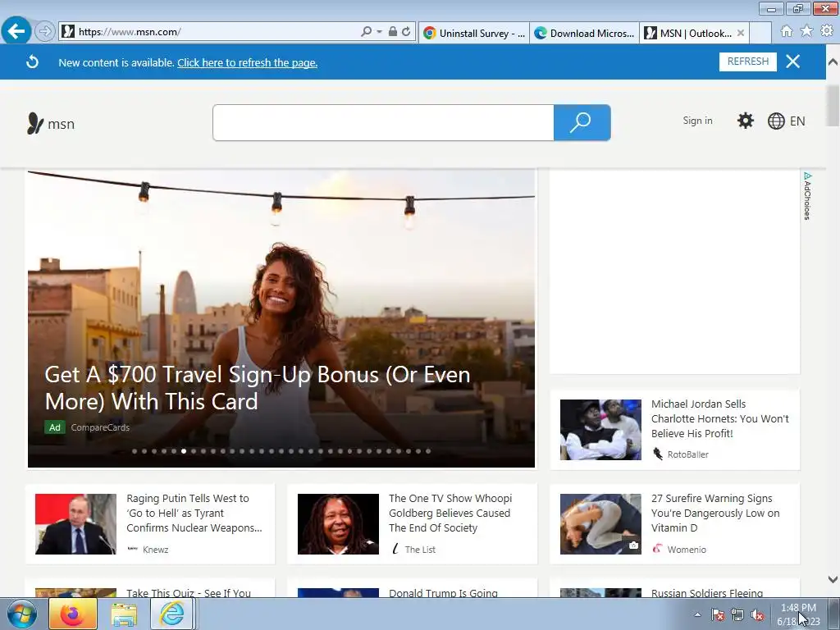
Task: Open Michael Jordan Sells Charlotte Hornets article
Action: point(719,418)
